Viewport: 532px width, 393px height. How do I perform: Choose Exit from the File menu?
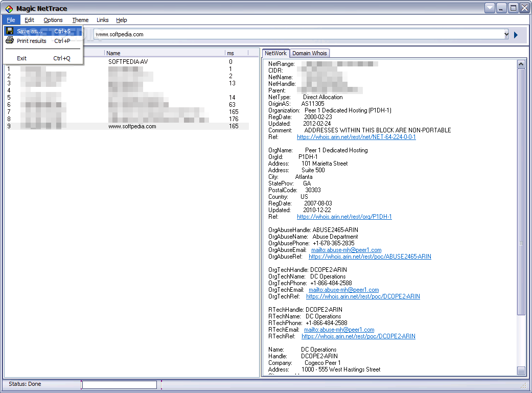tap(43, 58)
